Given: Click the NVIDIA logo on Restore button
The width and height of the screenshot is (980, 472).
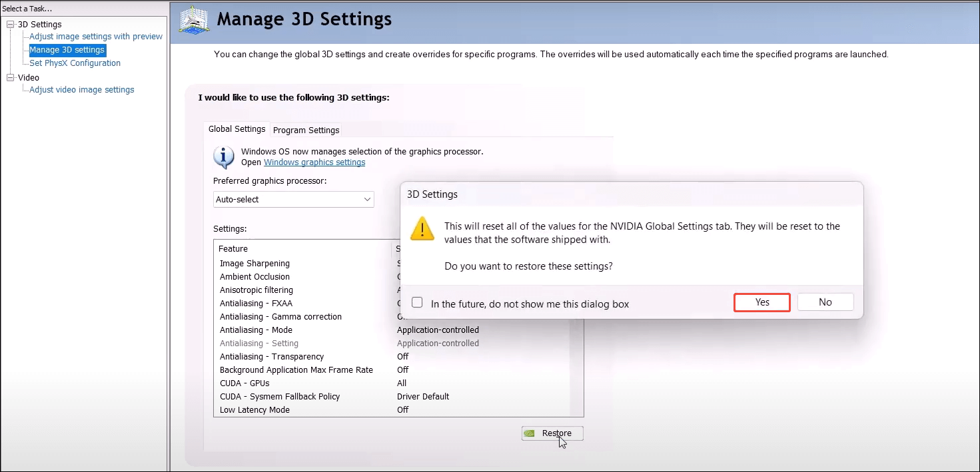Looking at the screenshot, I should point(530,433).
